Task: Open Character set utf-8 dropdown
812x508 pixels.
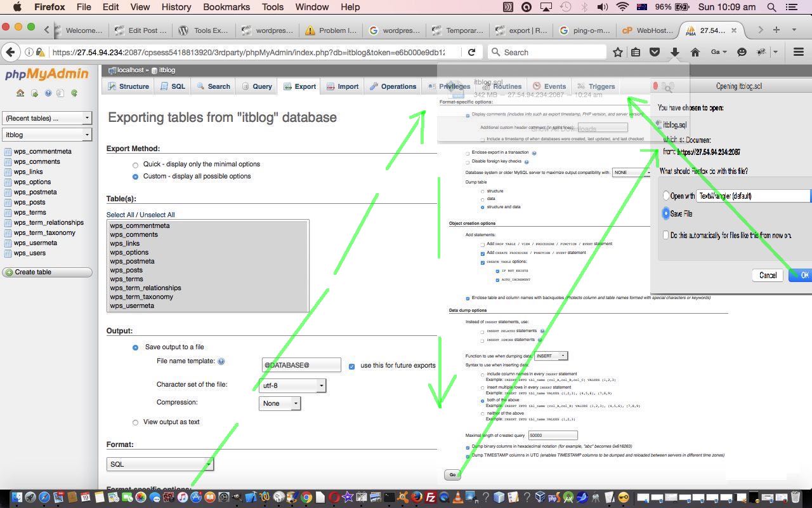Action: tap(292, 385)
